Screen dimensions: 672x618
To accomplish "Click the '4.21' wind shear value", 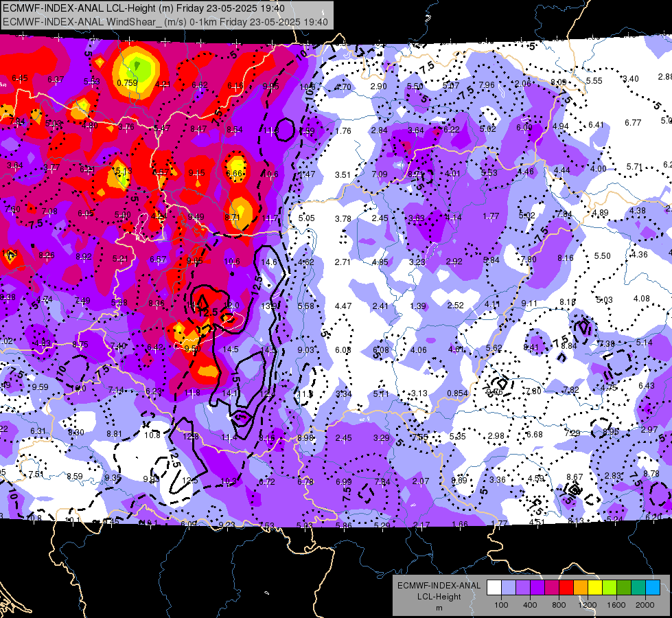I will (163, 84).
